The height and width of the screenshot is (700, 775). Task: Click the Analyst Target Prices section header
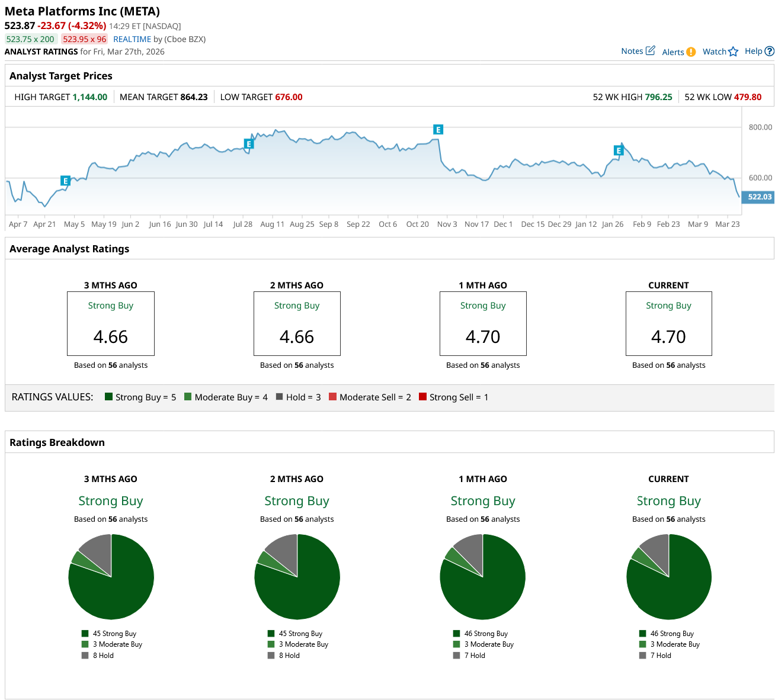61,76
